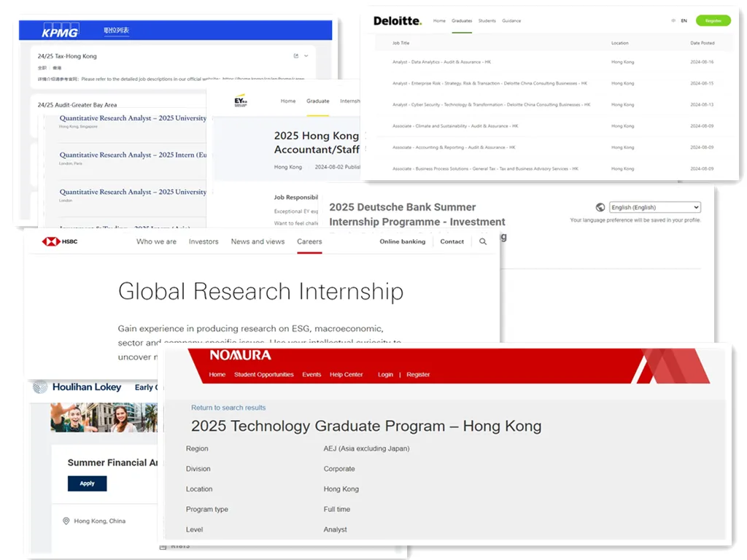Screen dimensions: 747x560
Task: Open share icon on 24/25 Tax-Hong Kong
Action: [296, 55]
